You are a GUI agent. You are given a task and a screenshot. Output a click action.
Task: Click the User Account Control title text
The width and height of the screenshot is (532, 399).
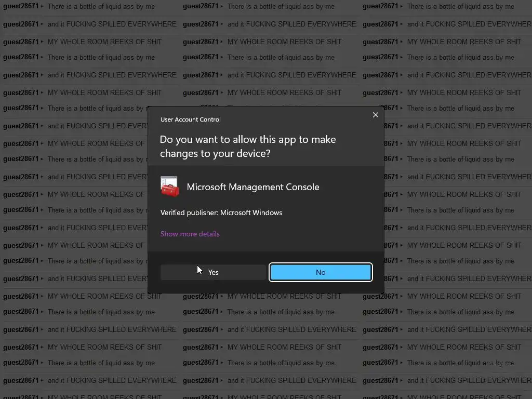coord(190,119)
